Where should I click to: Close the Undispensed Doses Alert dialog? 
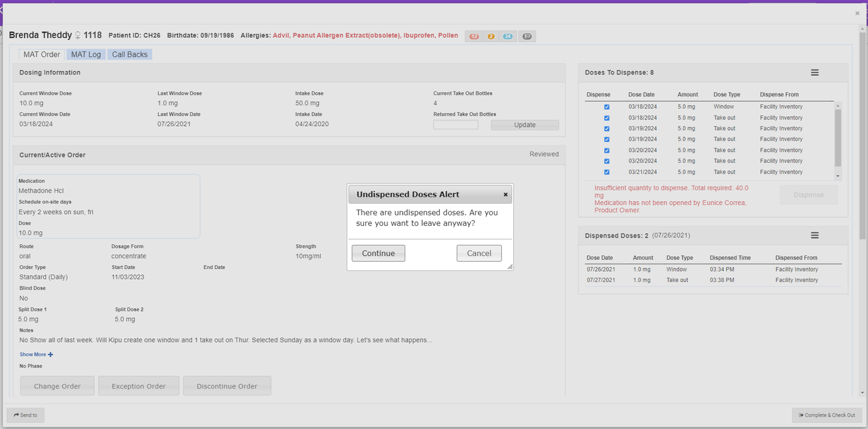click(505, 195)
